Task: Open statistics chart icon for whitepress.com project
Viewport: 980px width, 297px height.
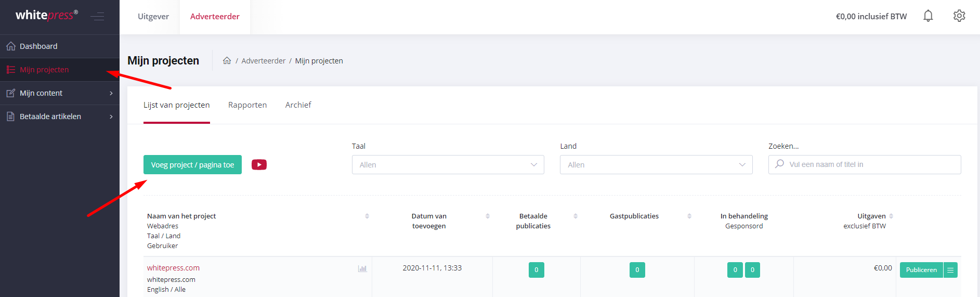Action: [362, 268]
